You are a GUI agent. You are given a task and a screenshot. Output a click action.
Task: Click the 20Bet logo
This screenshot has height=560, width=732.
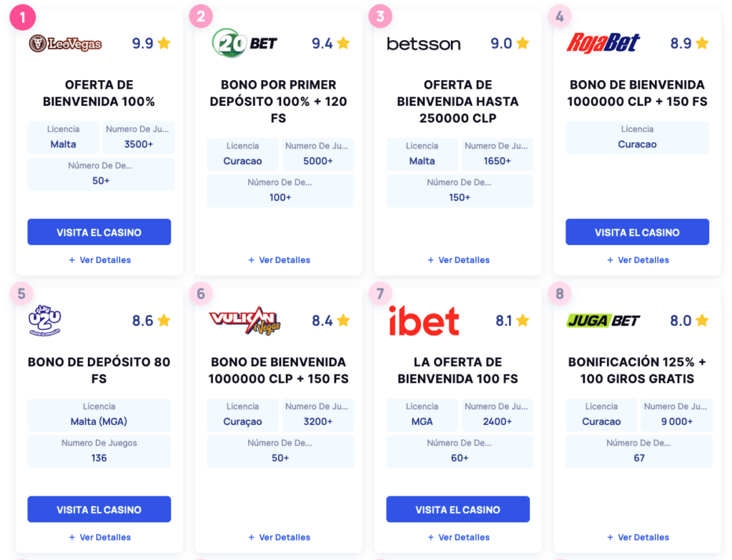[244, 43]
